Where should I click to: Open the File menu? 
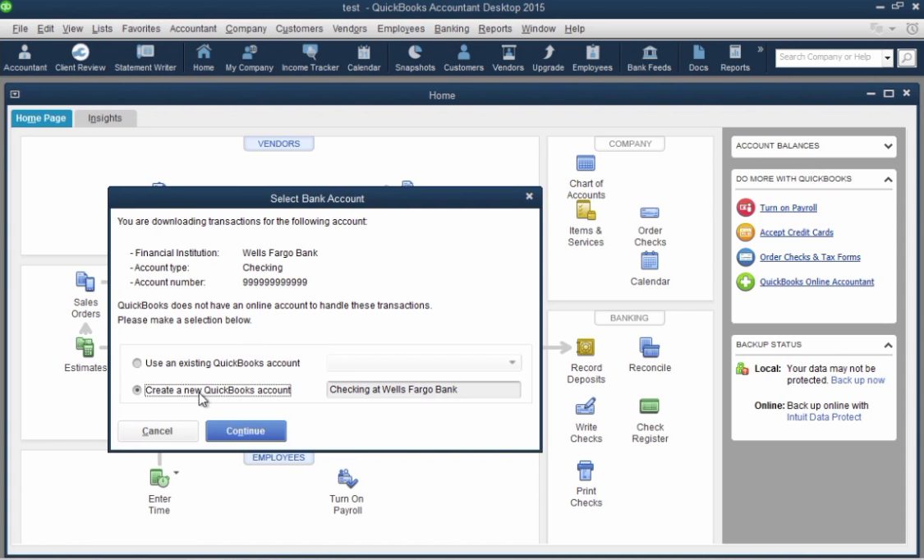click(x=20, y=28)
